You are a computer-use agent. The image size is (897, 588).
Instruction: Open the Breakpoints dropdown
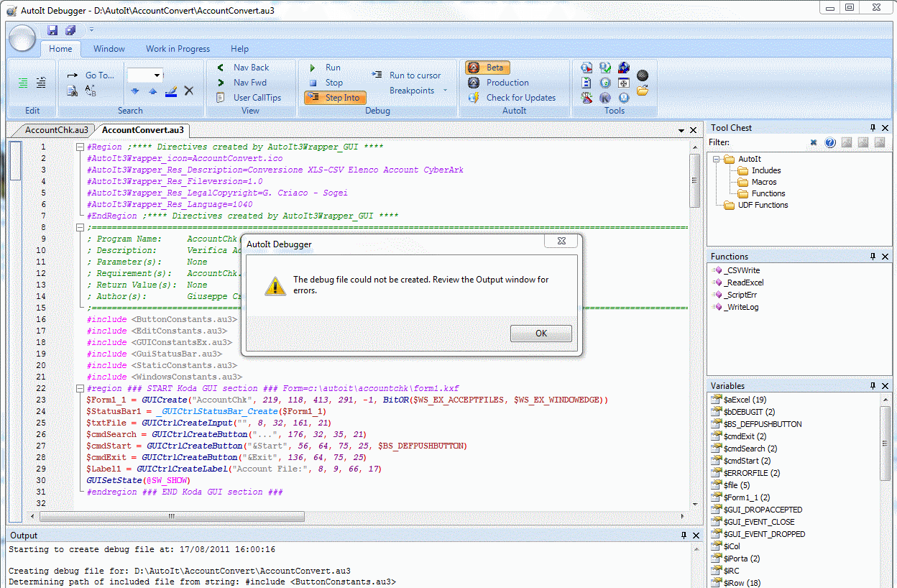point(418,91)
